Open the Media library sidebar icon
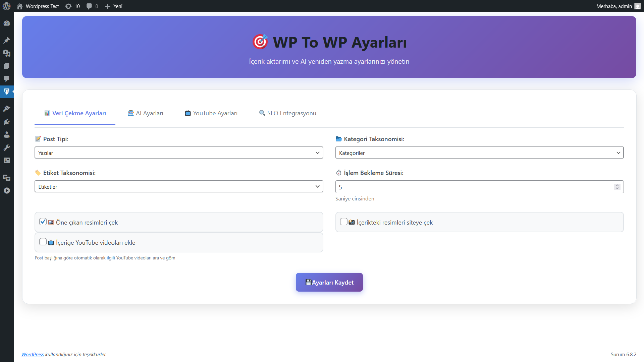The height and width of the screenshot is (362, 644). pyautogui.click(x=7, y=53)
